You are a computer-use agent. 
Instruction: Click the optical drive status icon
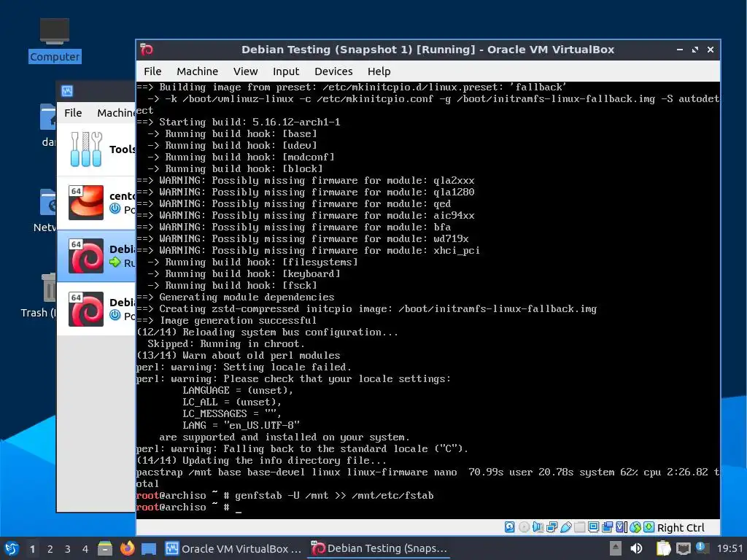pyautogui.click(x=524, y=527)
